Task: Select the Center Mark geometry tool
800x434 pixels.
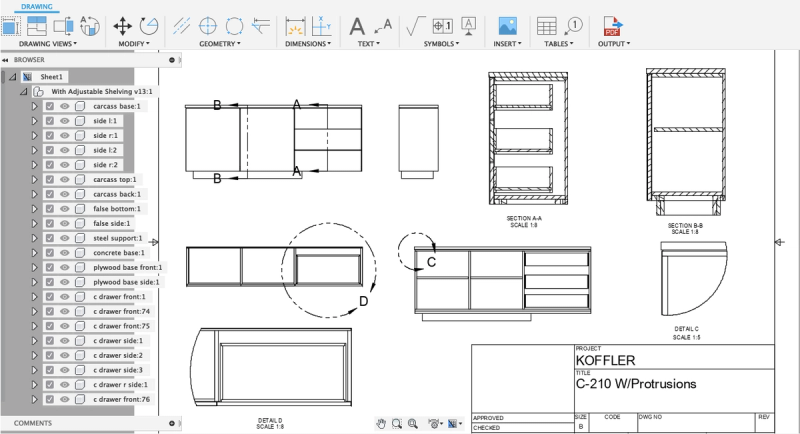Action: tap(208, 26)
